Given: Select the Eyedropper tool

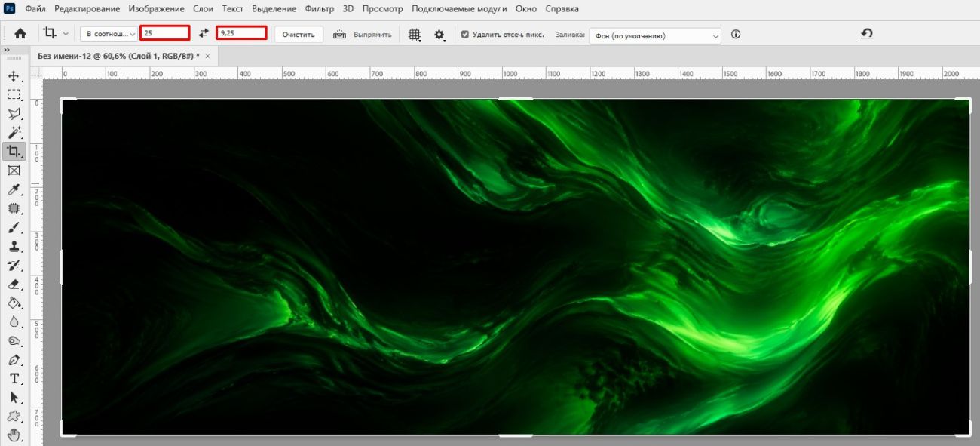Looking at the screenshot, I should pyautogui.click(x=14, y=189).
